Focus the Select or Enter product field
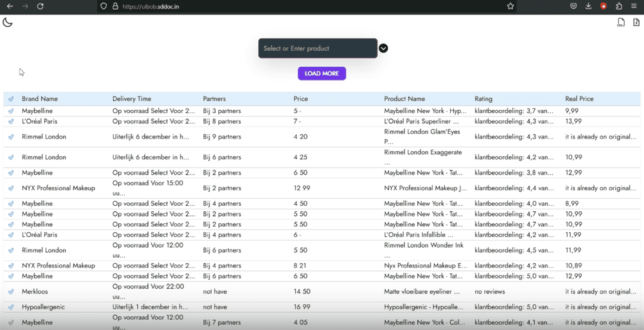644x330 pixels. pos(318,48)
